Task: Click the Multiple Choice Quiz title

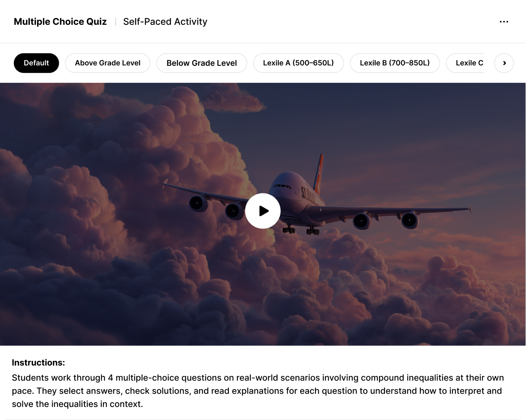Action: 60,22
